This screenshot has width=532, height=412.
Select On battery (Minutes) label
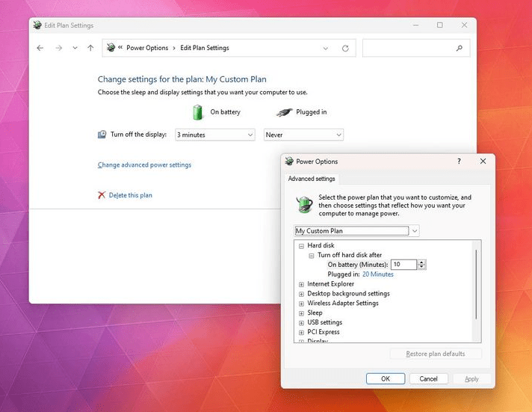[358, 265]
